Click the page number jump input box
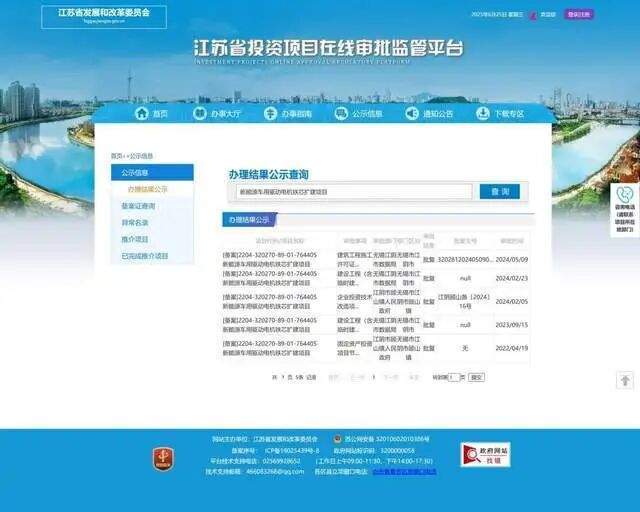The width and height of the screenshot is (640, 512). pos(454,377)
